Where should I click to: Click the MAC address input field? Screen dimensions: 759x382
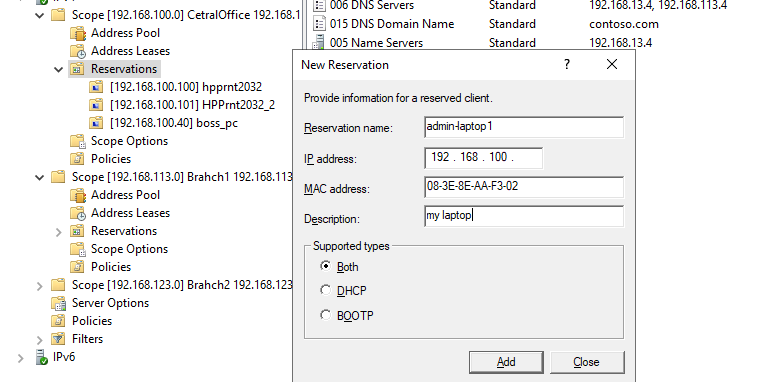[524, 187]
